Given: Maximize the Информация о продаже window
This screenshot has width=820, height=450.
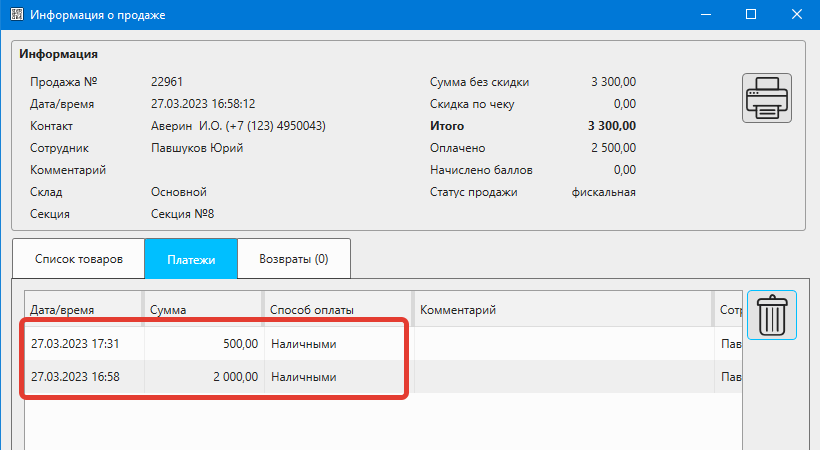Looking at the screenshot, I should 751,15.
